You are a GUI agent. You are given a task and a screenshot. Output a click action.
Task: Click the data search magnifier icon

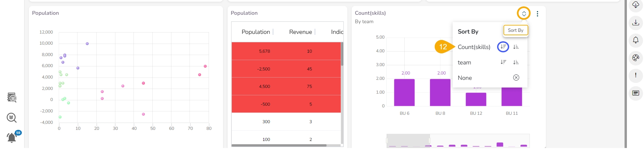click(12, 118)
